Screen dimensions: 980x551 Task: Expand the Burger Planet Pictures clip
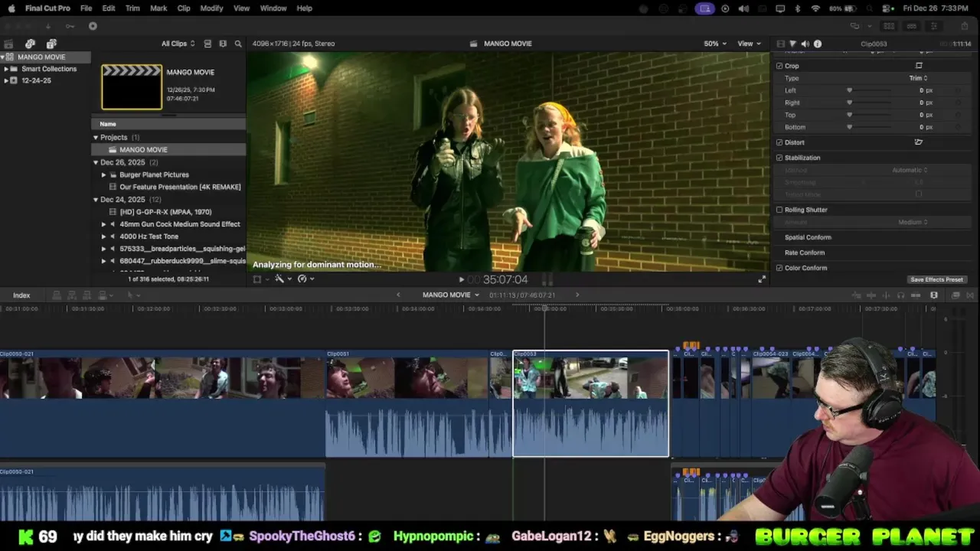pyautogui.click(x=104, y=174)
